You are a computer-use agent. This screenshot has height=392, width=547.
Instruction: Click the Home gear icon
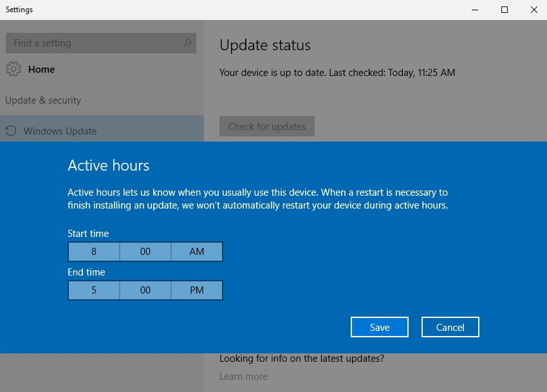point(14,70)
